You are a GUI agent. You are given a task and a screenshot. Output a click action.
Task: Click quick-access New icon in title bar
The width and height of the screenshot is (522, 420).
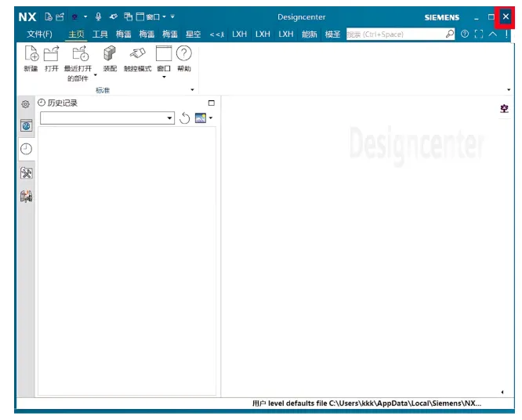[49, 16]
